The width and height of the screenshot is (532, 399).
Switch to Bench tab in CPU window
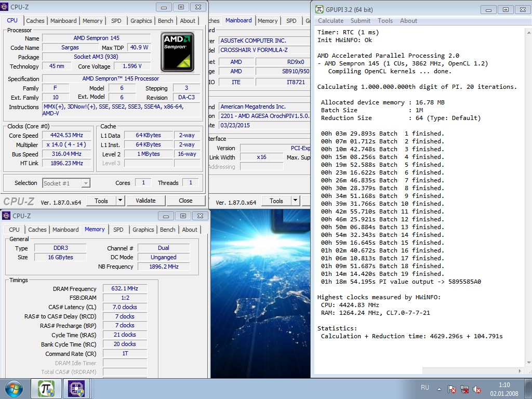tap(166, 21)
